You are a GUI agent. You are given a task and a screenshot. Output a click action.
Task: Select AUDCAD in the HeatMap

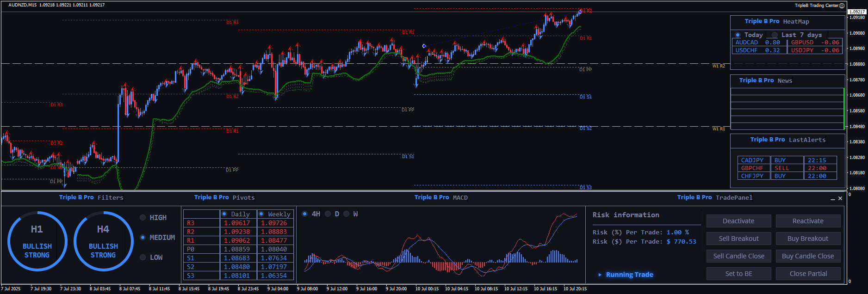pos(747,43)
